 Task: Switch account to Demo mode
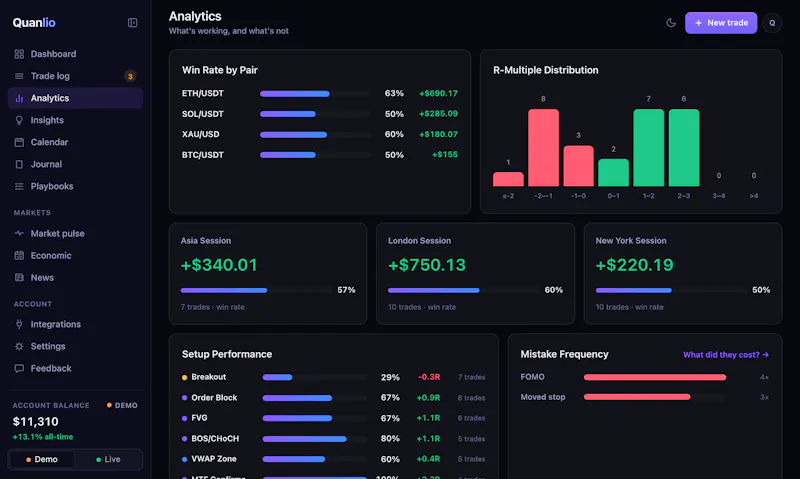pyautogui.click(x=42, y=459)
